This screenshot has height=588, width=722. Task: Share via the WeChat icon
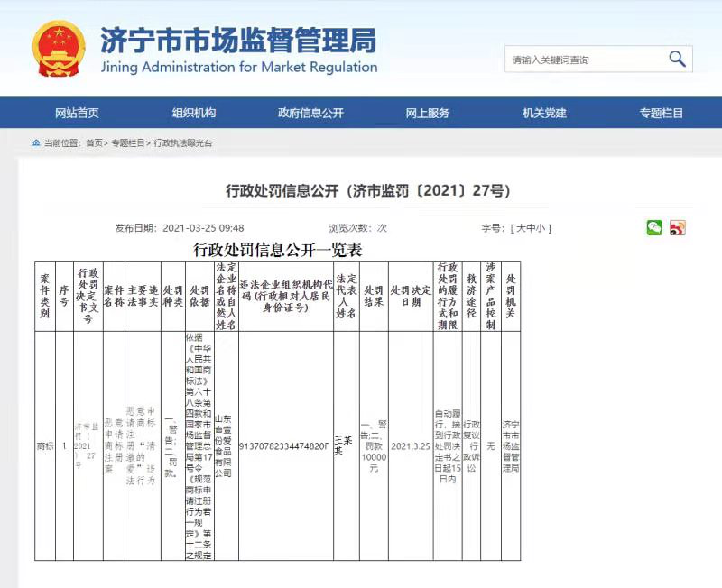tap(654, 227)
